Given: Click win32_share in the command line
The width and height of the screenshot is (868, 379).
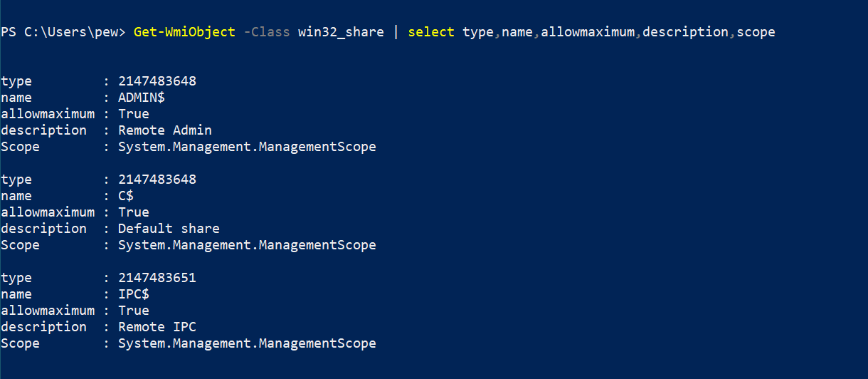Looking at the screenshot, I should tap(341, 33).
